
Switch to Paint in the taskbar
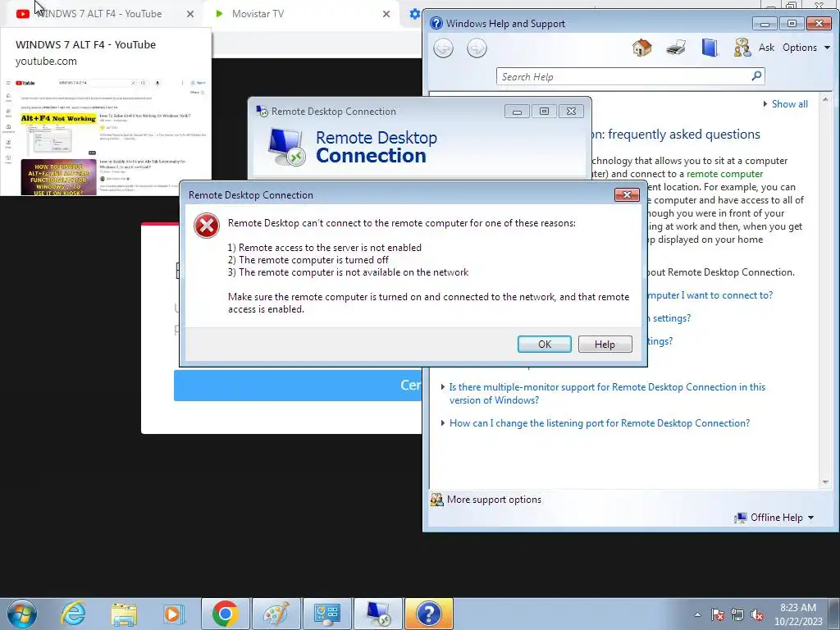[276, 614]
